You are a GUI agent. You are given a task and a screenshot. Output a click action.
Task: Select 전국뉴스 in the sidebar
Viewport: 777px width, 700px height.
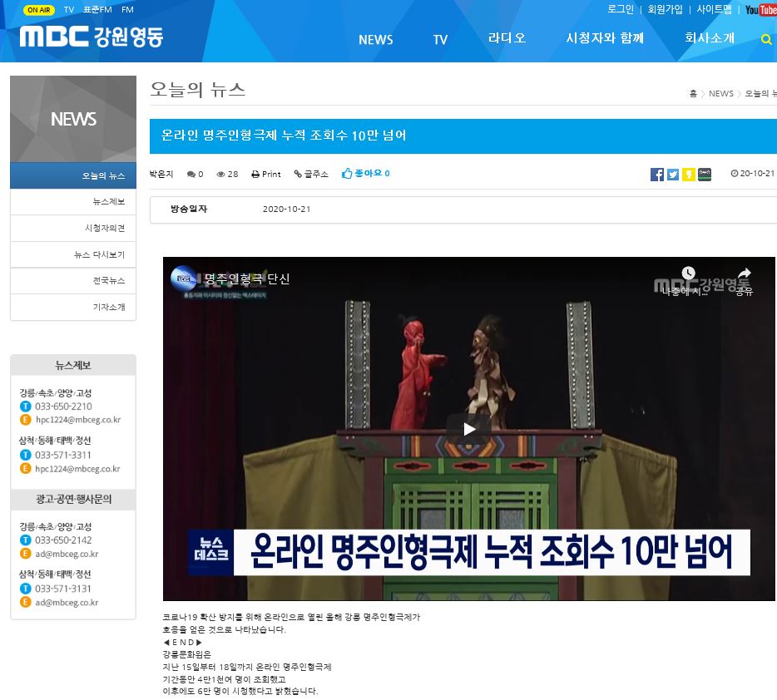[73, 281]
